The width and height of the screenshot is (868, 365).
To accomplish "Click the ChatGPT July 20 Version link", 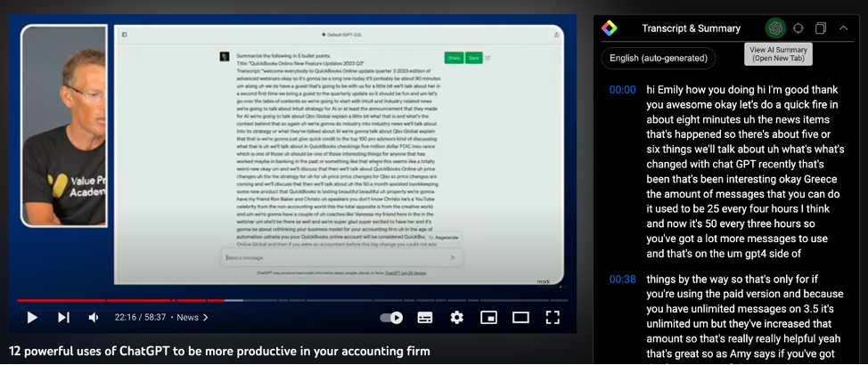I will pyautogui.click(x=405, y=272).
